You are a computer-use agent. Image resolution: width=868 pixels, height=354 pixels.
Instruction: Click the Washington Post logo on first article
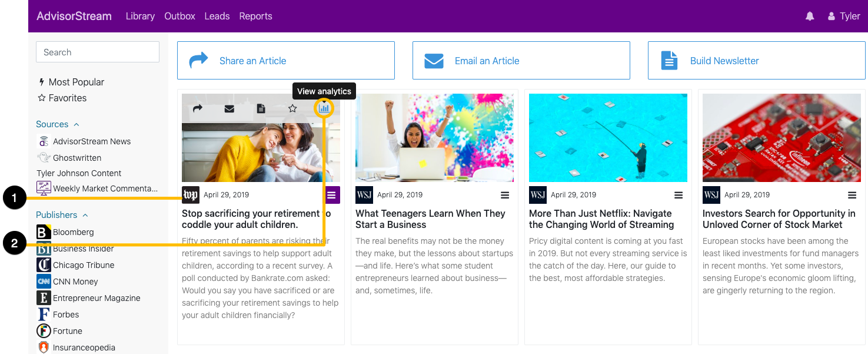click(x=191, y=195)
